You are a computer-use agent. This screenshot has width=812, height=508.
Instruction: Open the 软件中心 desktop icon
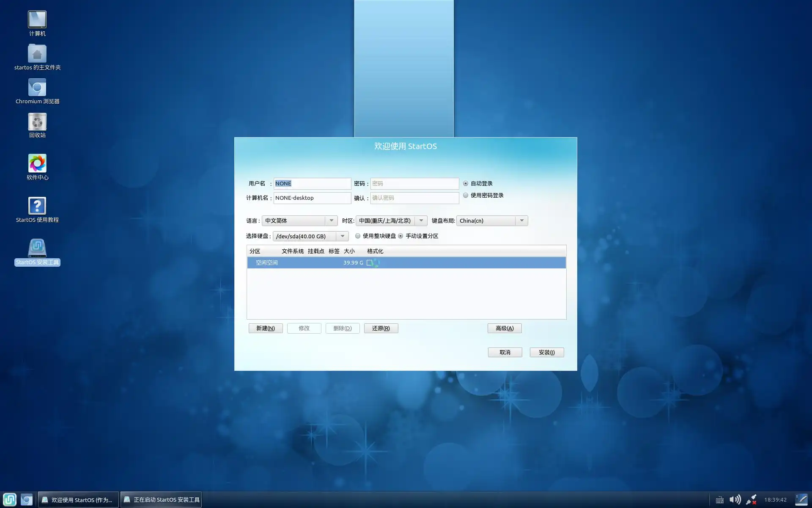click(37, 164)
